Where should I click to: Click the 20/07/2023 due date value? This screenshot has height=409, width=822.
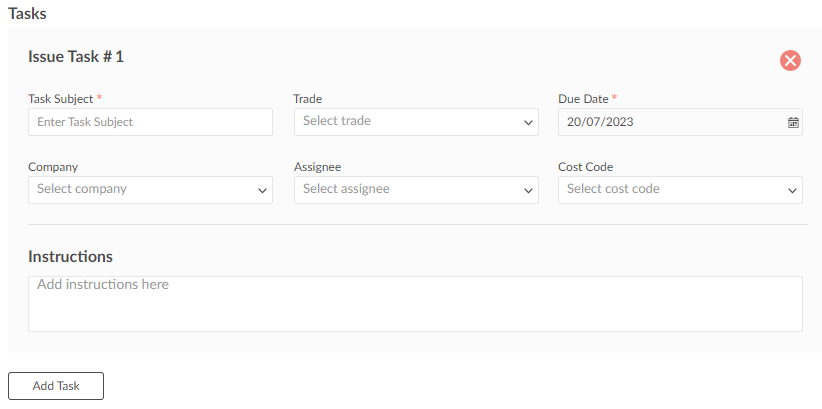(x=600, y=122)
